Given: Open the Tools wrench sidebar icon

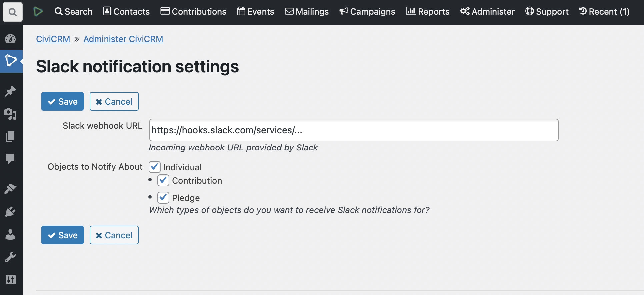Looking at the screenshot, I should 10,257.
